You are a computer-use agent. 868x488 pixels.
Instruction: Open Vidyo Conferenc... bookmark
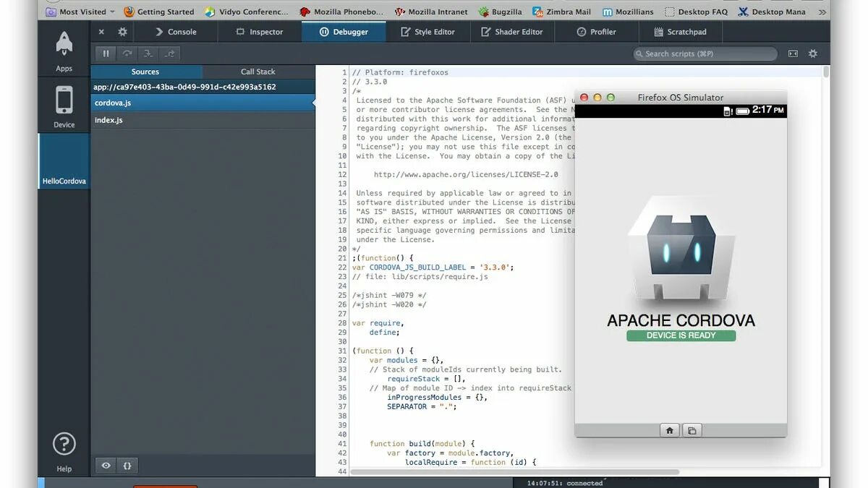pyautogui.click(x=247, y=12)
